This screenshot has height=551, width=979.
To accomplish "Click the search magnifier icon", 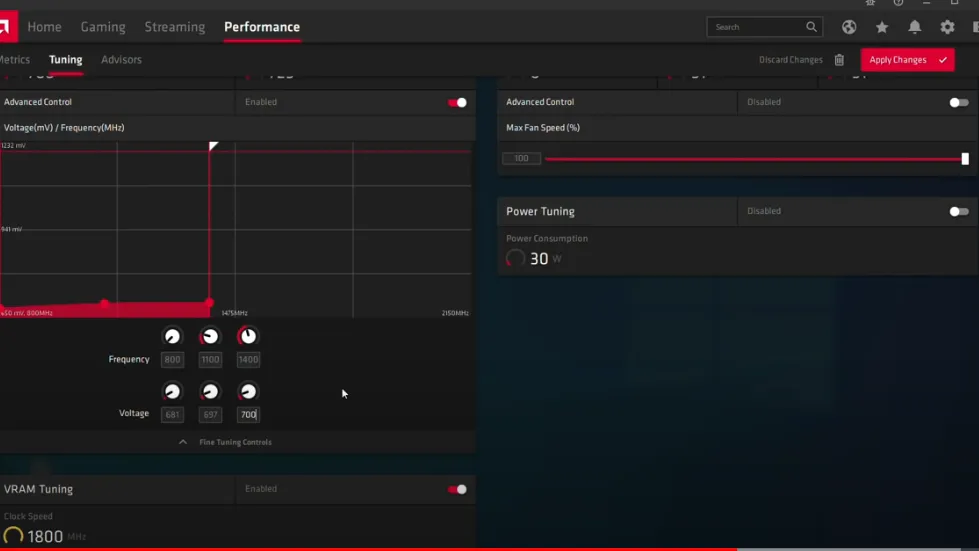I will tap(811, 27).
